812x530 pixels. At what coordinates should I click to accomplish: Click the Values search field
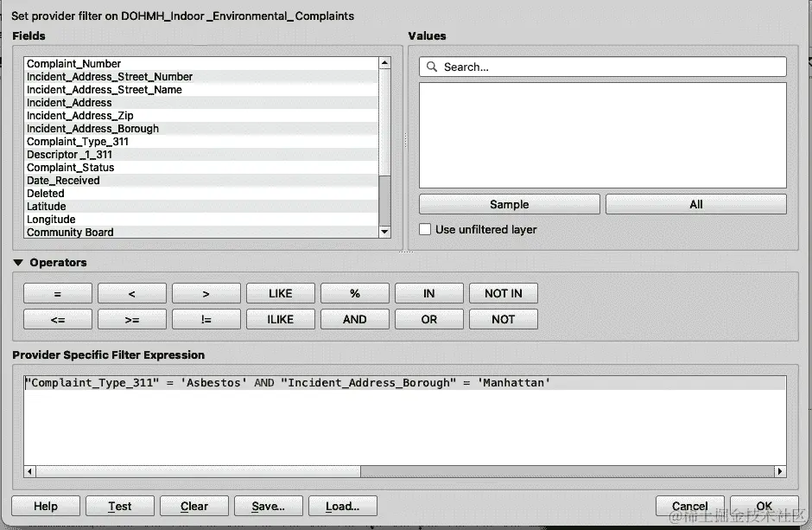[x=603, y=67]
